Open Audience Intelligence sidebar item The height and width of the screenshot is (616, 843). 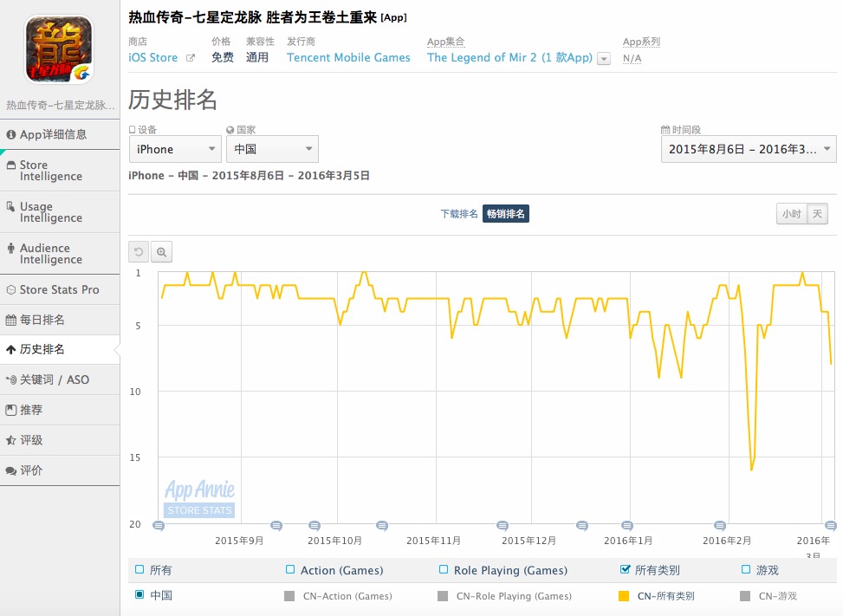point(60,253)
